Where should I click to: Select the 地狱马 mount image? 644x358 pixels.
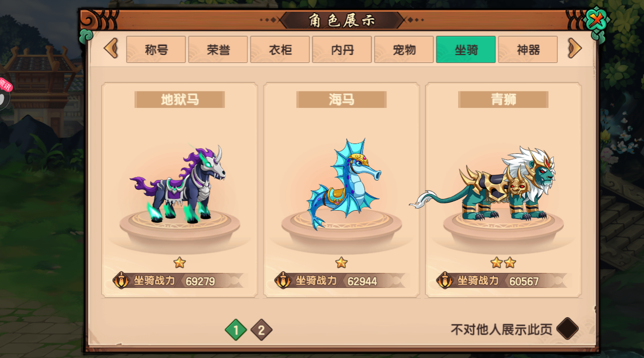coord(179,184)
